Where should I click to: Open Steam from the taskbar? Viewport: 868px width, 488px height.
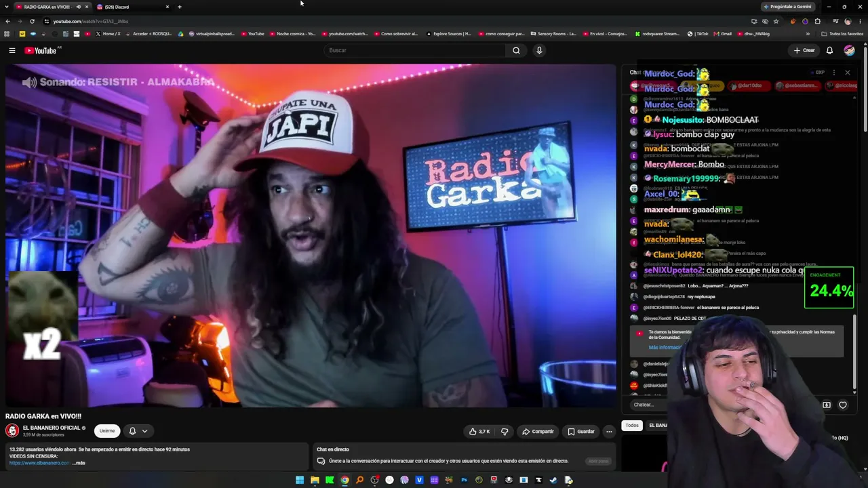click(x=553, y=480)
